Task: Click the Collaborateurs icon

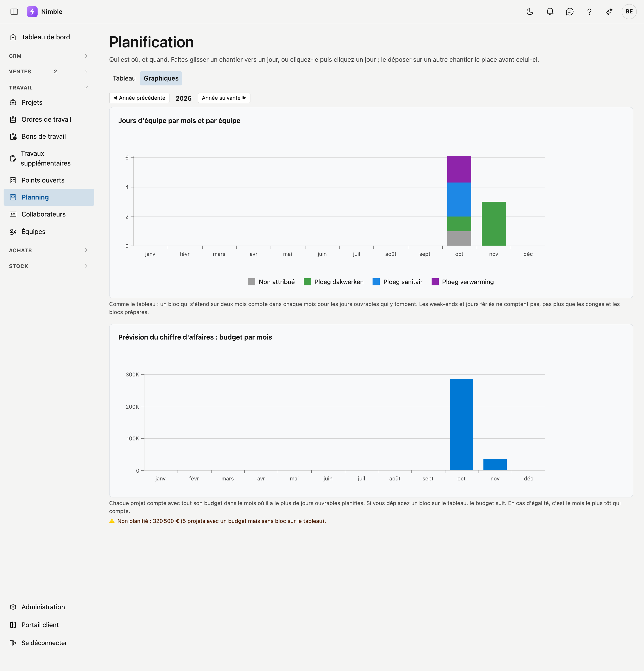Action: 13,214
